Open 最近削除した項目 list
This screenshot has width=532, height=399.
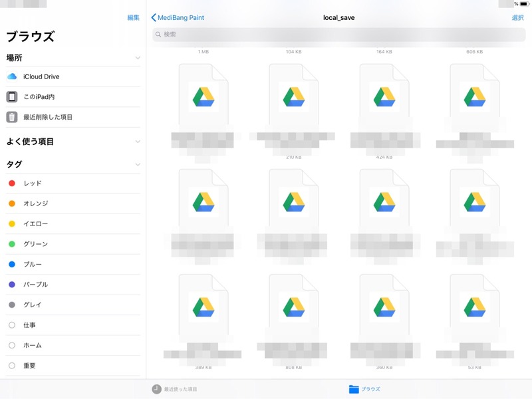[x=73, y=117]
